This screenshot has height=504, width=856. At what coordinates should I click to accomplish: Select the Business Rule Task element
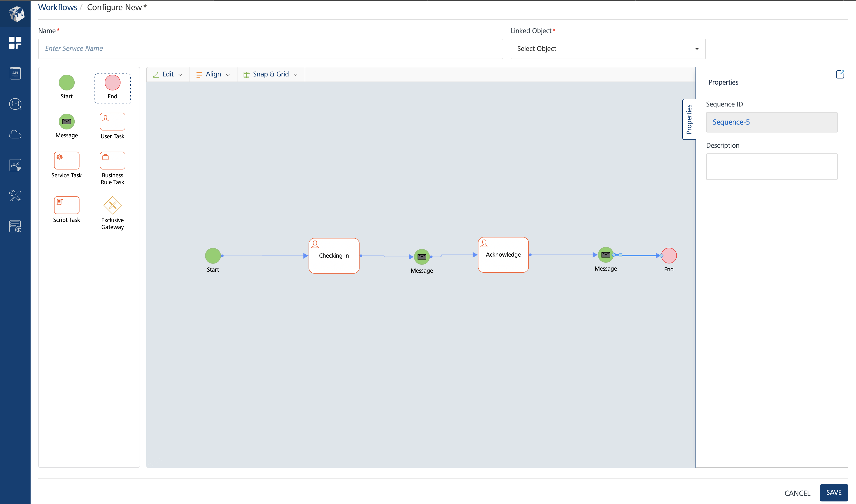coord(112,160)
